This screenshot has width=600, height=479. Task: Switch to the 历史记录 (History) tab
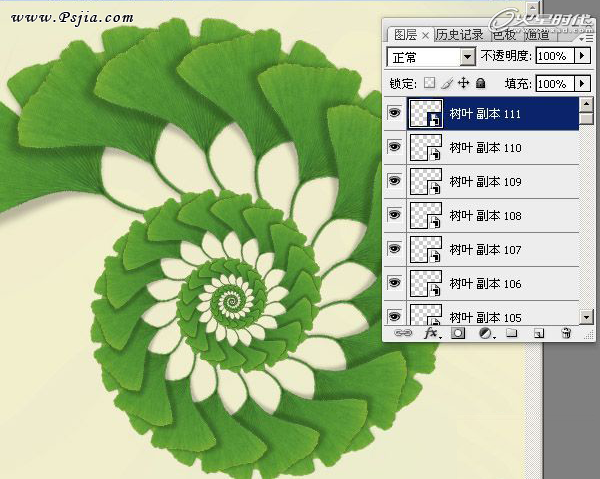pyautogui.click(x=461, y=35)
